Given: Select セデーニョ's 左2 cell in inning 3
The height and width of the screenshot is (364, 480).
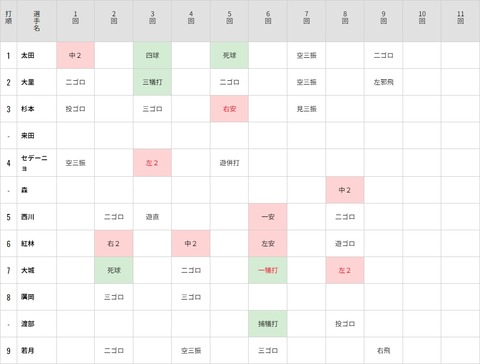Looking at the screenshot, I should pos(152,163).
